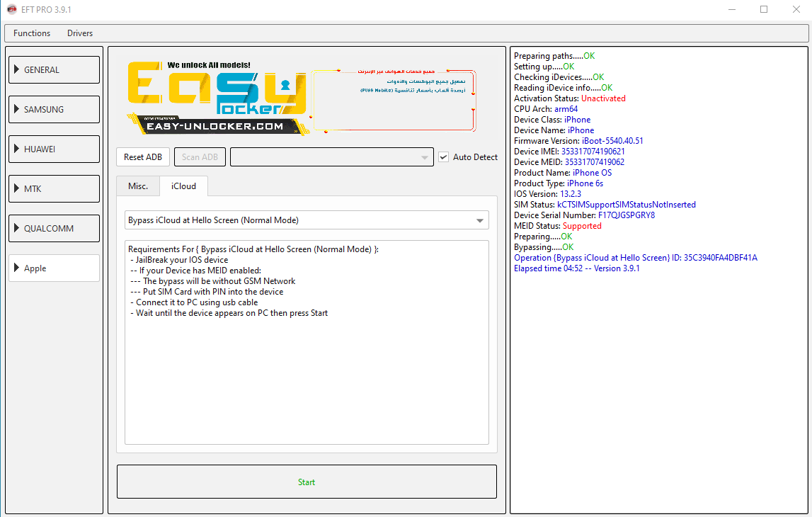The width and height of the screenshot is (812, 517).
Task: Open the Apple section
Action: (54, 268)
